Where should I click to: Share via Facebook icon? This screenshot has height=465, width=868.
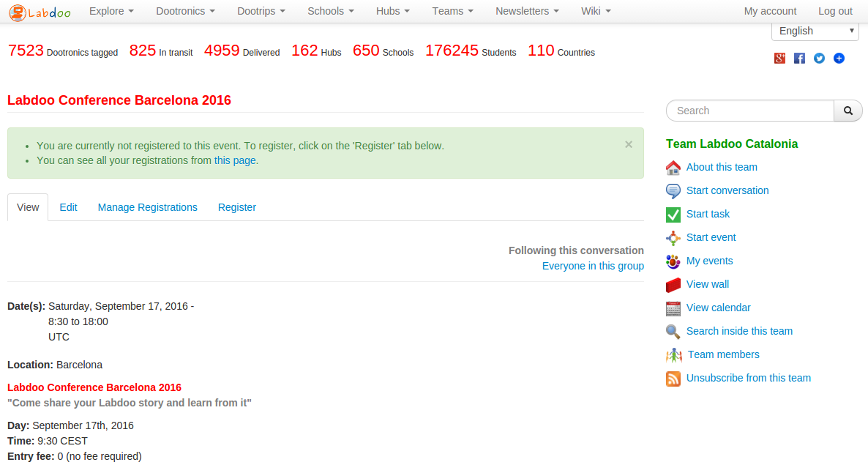pyautogui.click(x=799, y=58)
